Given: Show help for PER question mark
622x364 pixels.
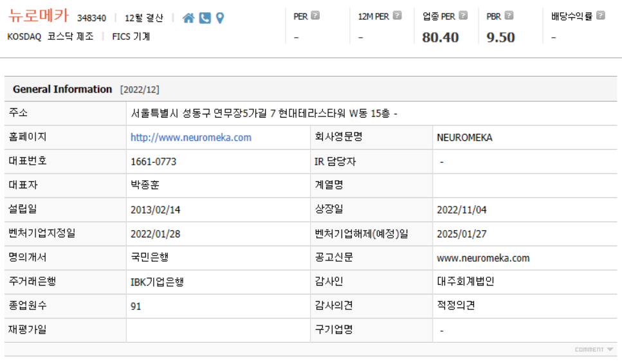Looking at the screenshot, I should (315, 15).
